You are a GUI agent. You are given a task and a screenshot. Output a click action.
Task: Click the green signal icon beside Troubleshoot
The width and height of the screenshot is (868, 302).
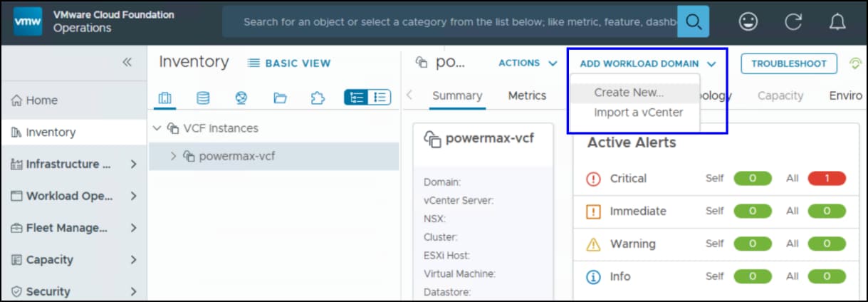(855, 63)
